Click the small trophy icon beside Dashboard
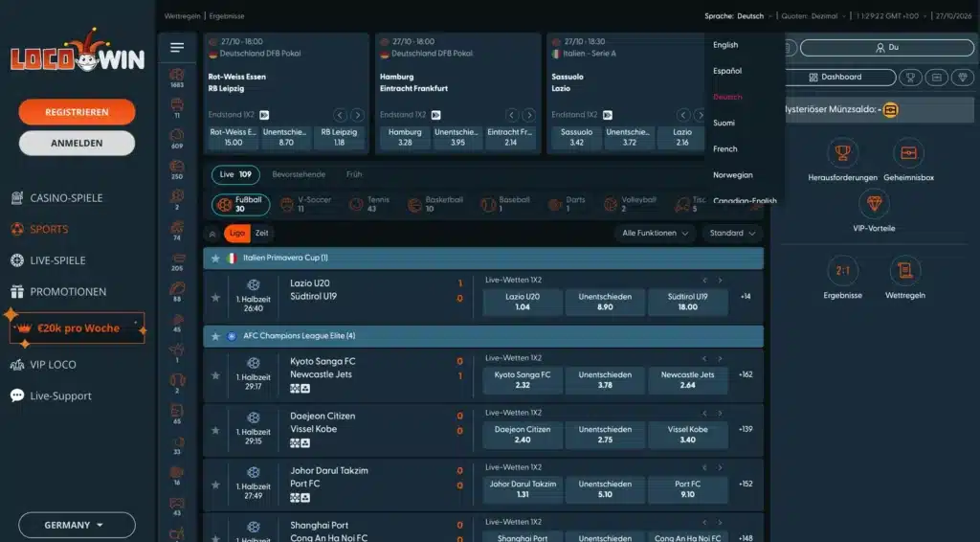This screenshot has width=980, height=542. (910, 77)
